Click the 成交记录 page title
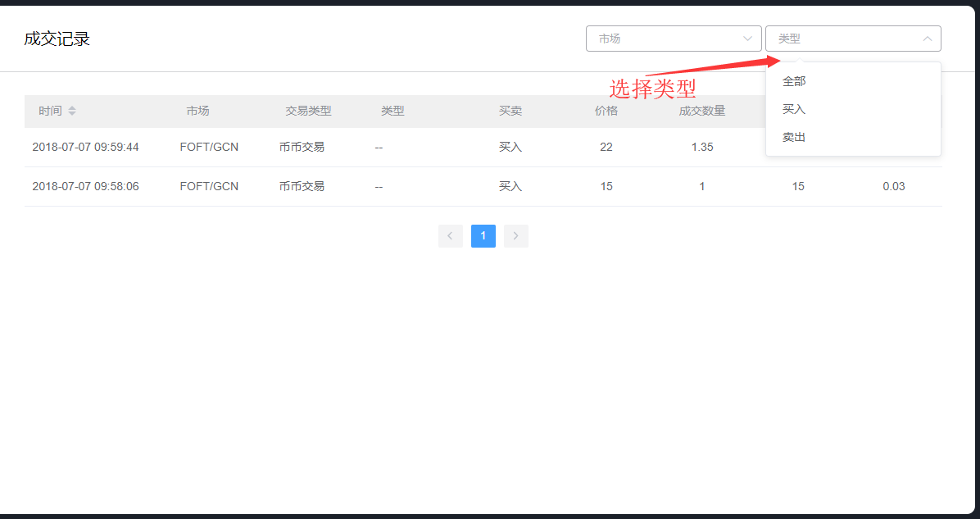 click(x=57, y=39)
